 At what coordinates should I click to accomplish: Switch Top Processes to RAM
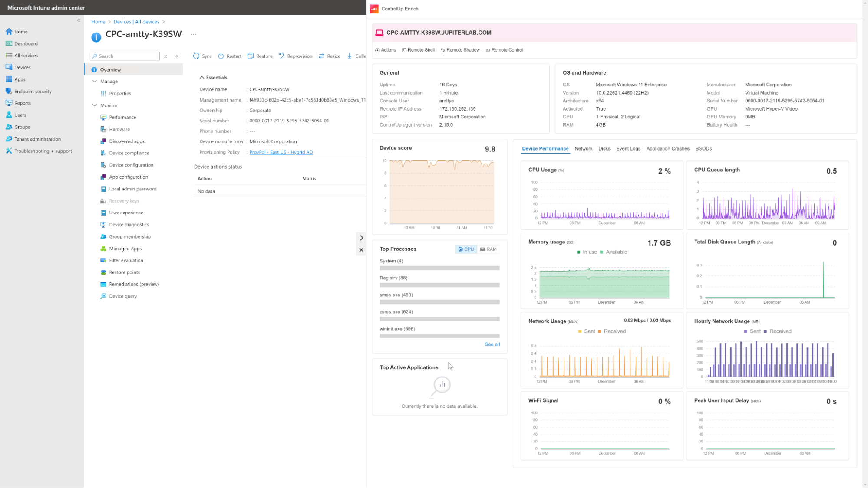click(488, 249)
